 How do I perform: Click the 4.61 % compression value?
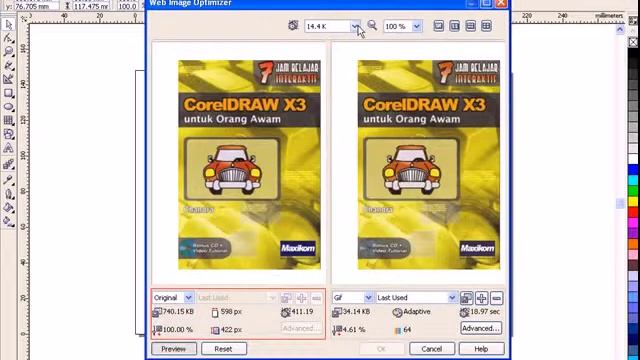[354, 329]
